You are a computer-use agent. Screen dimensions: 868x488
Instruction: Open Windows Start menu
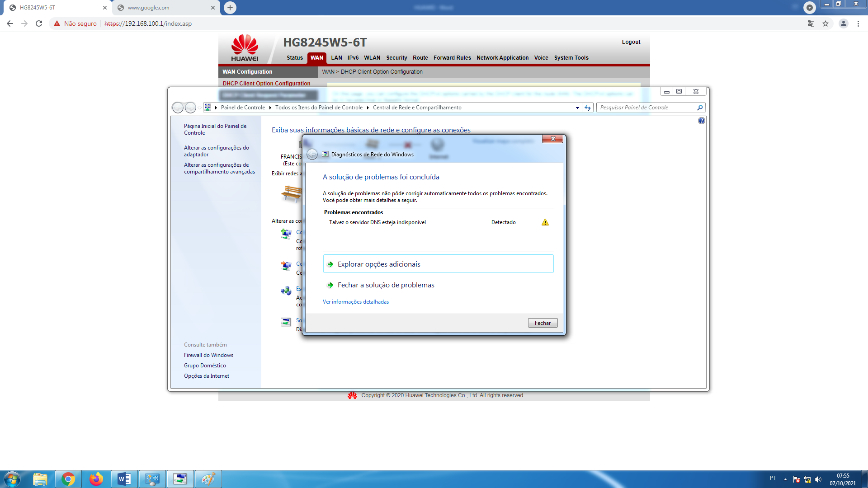click(x=12, y=479)
